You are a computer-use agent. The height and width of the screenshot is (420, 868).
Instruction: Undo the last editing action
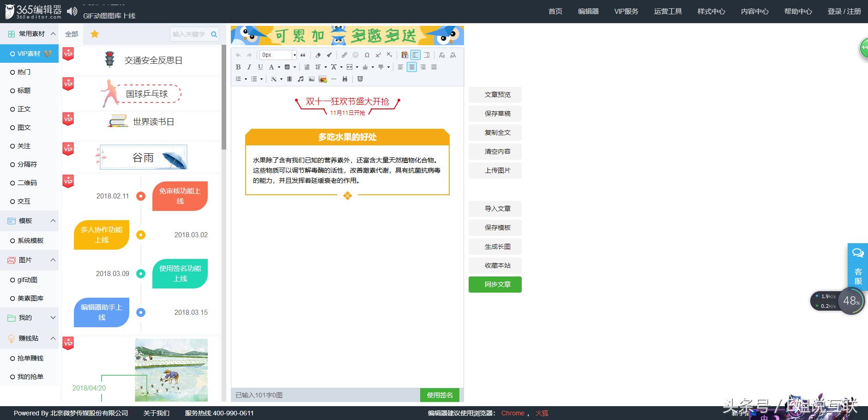(238, 55)
